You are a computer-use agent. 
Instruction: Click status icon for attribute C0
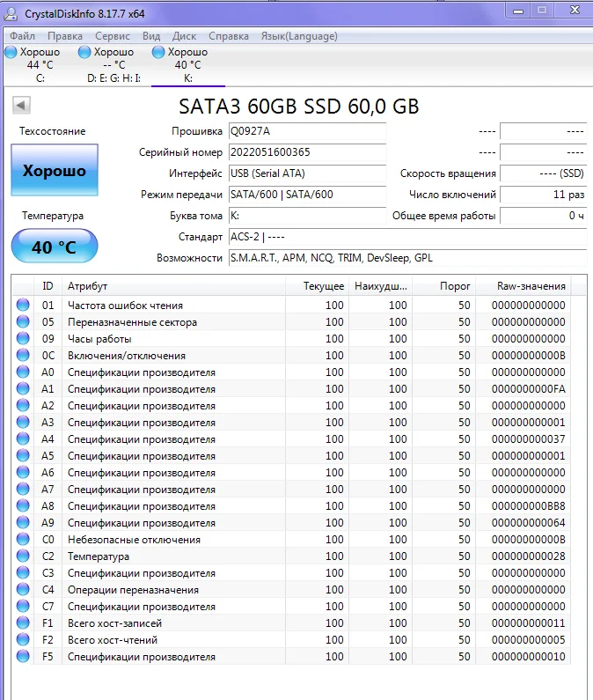tap(23, 539)
